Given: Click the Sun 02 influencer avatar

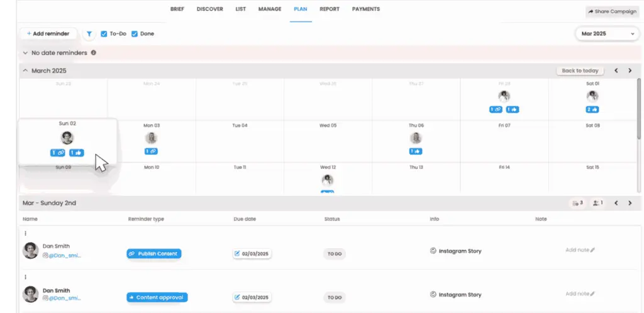Looking at the screenshot, I should coord(67,138).
